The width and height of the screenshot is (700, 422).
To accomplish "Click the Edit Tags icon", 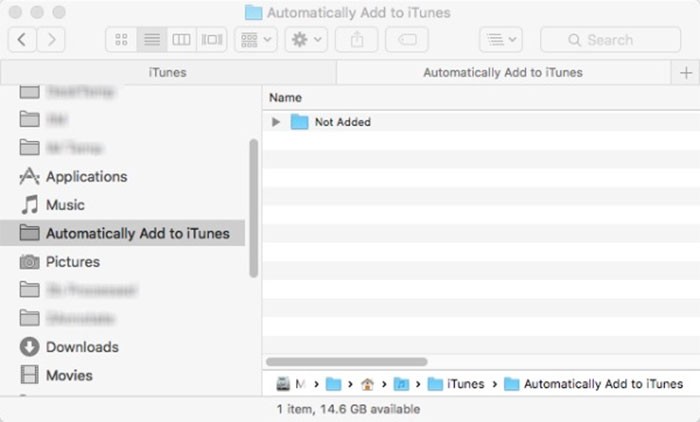I will pyautogui.click(x=406, y=40).
